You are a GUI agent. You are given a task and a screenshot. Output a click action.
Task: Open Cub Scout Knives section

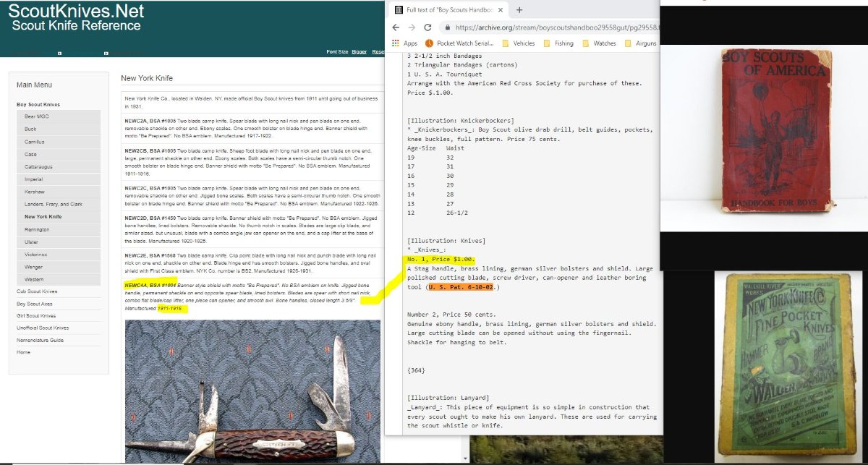(37, 291)
